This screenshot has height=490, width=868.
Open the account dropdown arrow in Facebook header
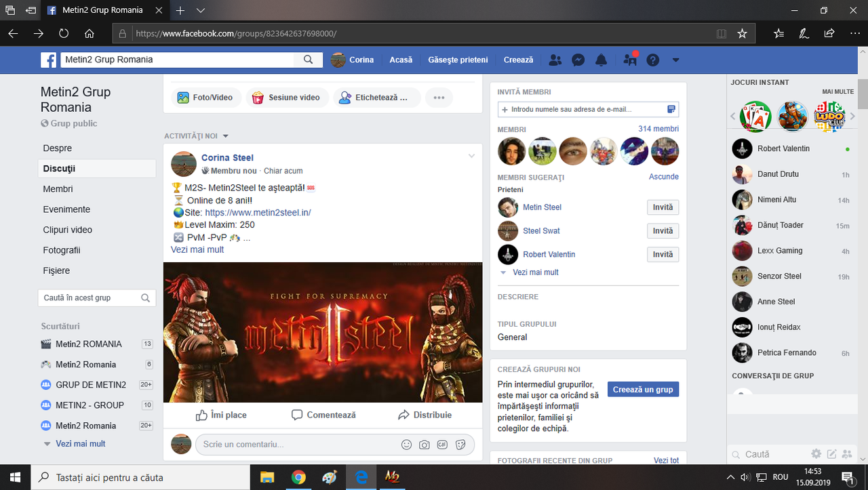point(675,60)
